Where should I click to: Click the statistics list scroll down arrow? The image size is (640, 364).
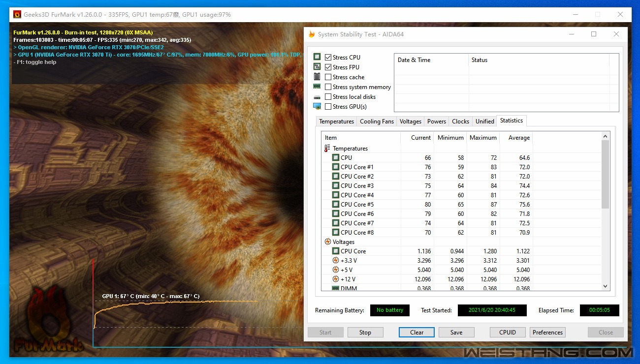coord(605,286)
